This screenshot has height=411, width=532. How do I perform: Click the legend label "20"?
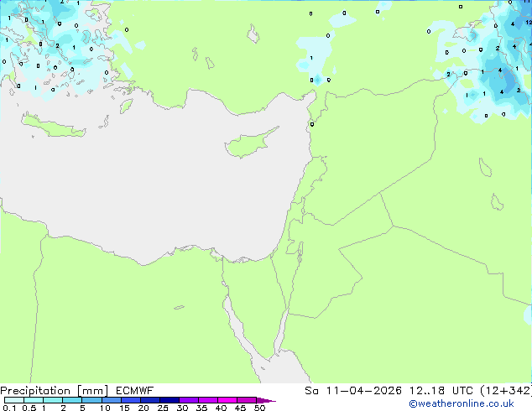pos(143,408)
